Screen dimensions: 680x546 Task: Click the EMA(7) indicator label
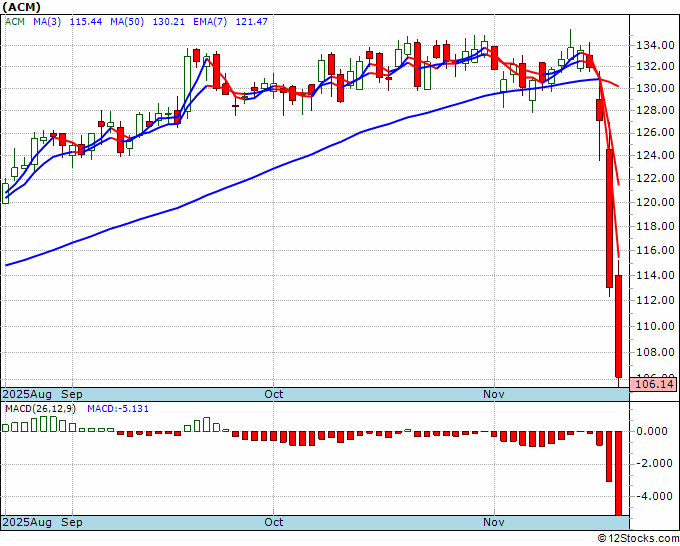(210, 21)
